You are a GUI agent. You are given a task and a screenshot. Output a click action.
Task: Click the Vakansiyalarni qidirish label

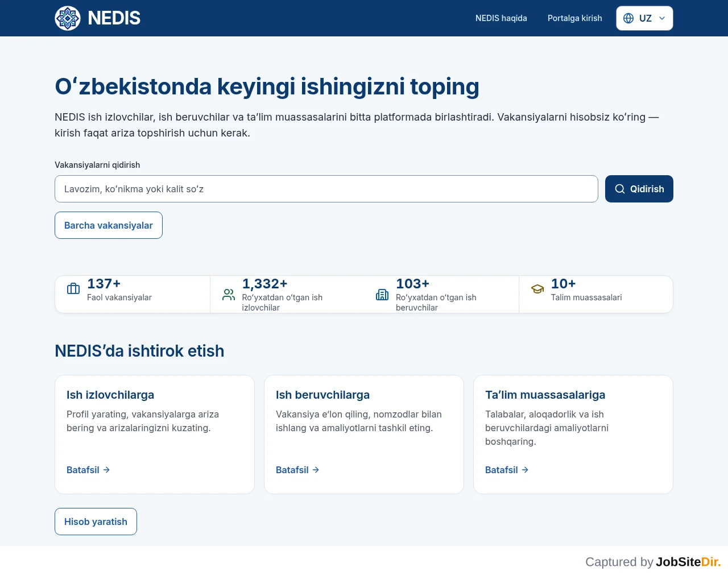pos(97,165)
